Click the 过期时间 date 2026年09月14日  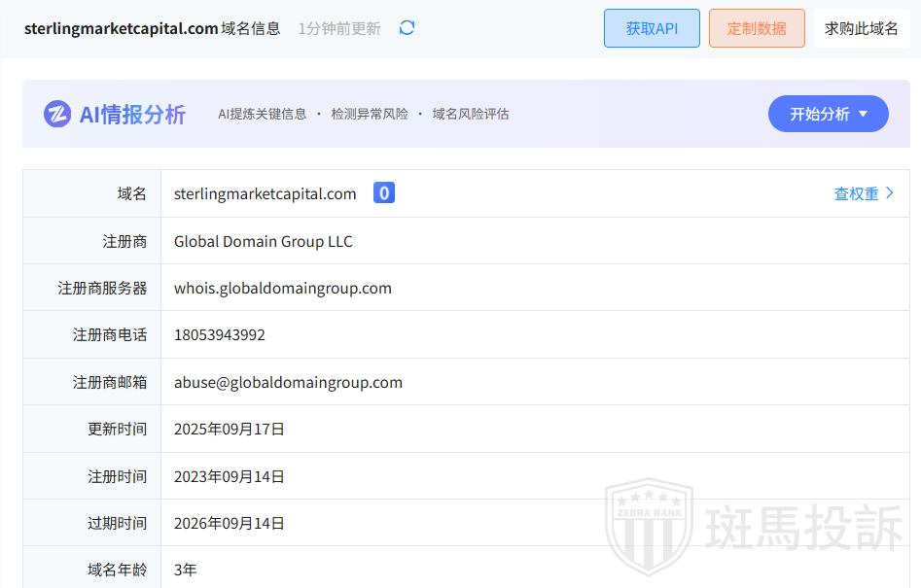[x=229, y=523]
